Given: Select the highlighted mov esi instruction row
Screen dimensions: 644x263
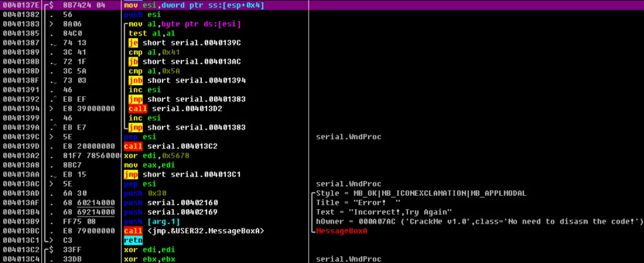Looking at the screenshot, I should 194,5.
